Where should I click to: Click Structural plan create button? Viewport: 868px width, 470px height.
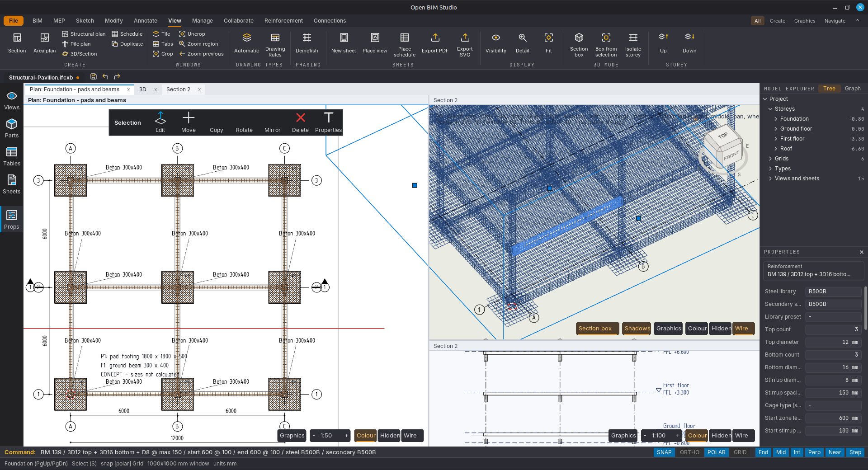84,34
